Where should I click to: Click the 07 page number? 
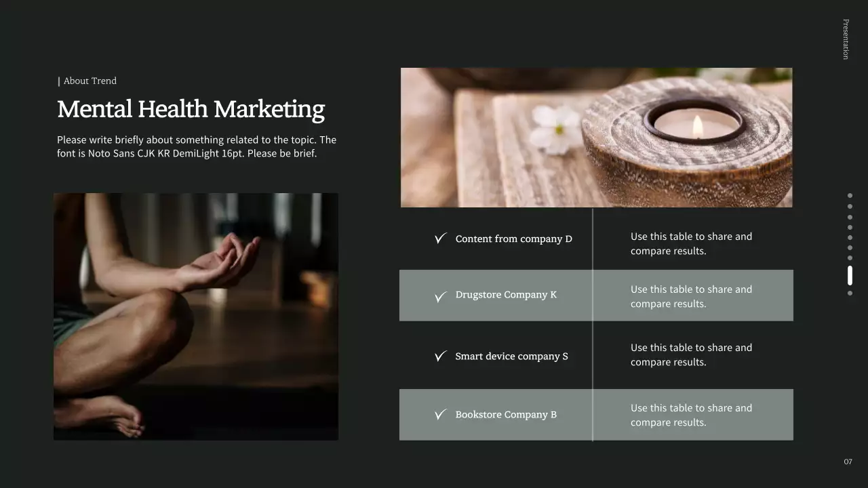coord(848,462)
